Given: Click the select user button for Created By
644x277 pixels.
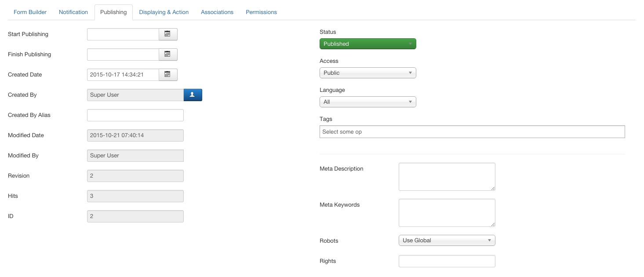Looking at the screenshot, I should pos(193,95).
